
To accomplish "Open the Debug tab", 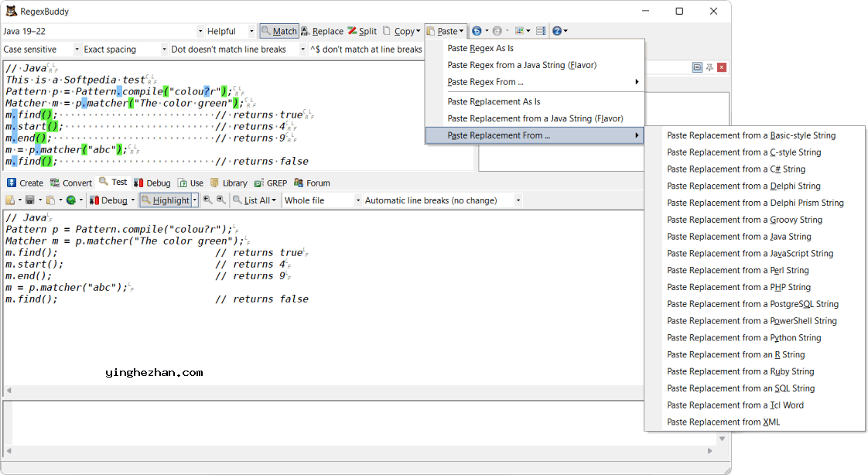I will point(152,183).
